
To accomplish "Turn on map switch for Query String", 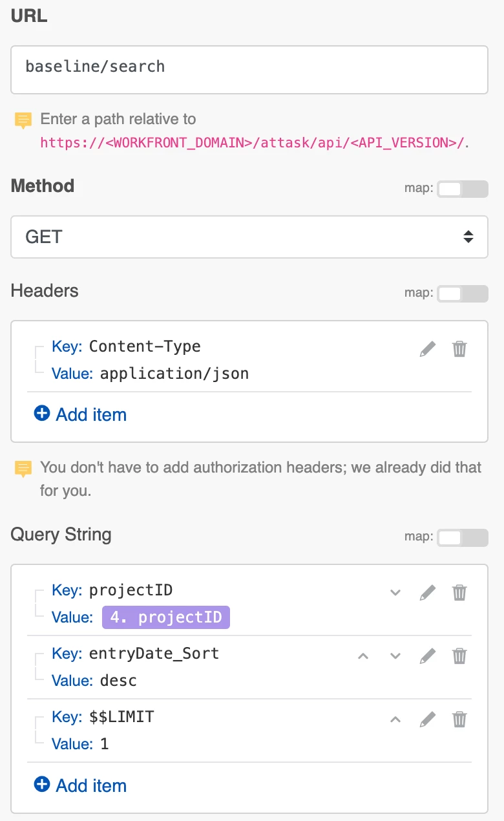I will (x=462, y=537).
